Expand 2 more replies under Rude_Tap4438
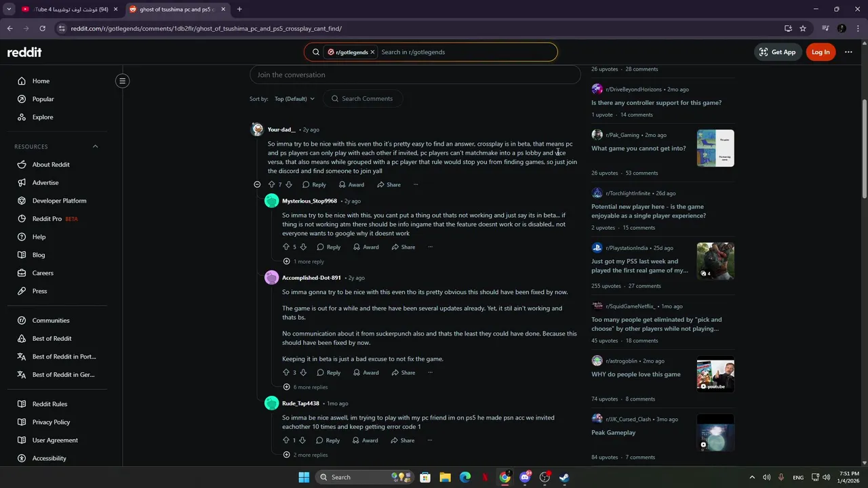Viewport: 868px width, 488px height. tap(306, 455)
